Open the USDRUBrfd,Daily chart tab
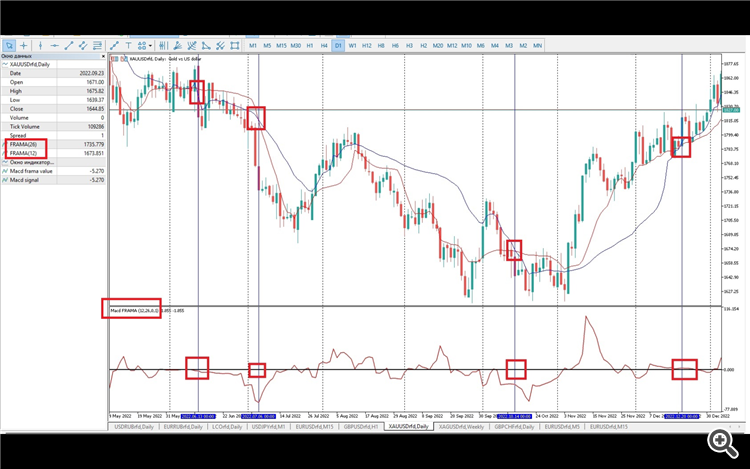The image size is (750, 469). click(134, 426)
